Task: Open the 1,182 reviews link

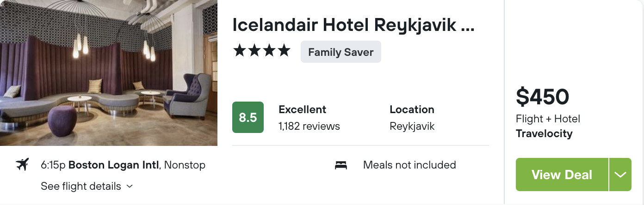Action: pyautogui.click(x=309, y=126)
